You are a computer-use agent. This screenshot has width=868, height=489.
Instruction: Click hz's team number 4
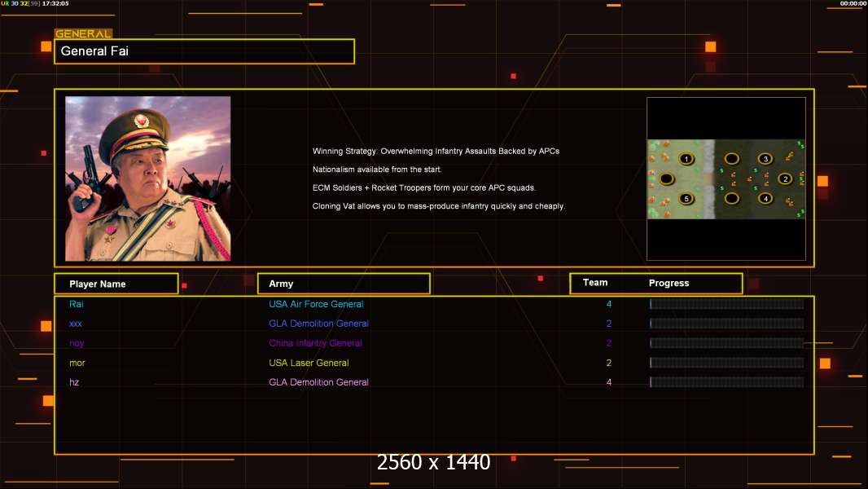point(609,382)
